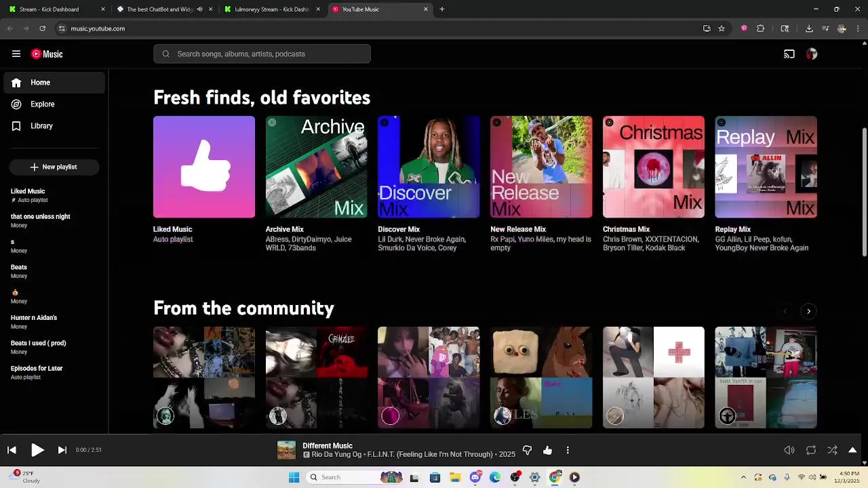Toggle shuffle
868x488 pixels.
(x=832, y=450)
